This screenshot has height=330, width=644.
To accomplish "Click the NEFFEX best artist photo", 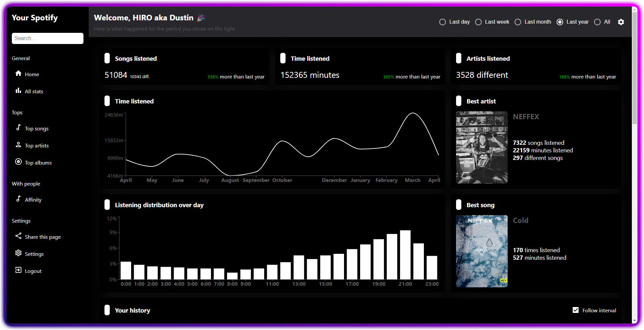I will click(482, 147).
